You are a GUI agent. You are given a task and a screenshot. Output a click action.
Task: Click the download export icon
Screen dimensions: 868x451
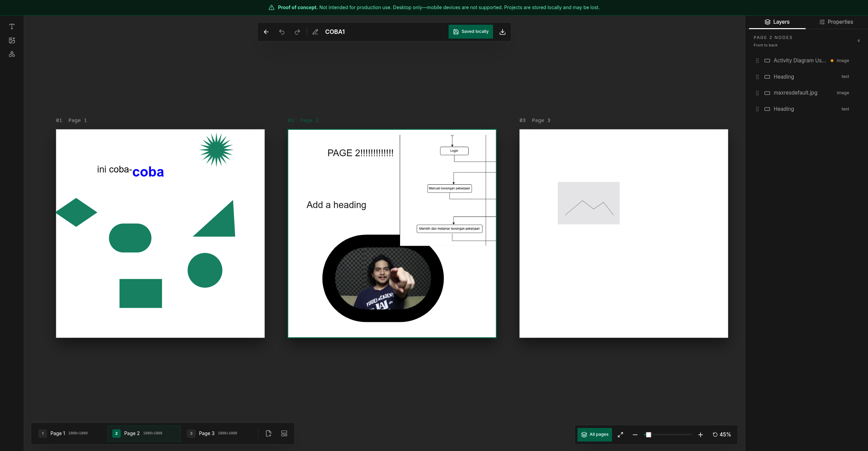502,32
